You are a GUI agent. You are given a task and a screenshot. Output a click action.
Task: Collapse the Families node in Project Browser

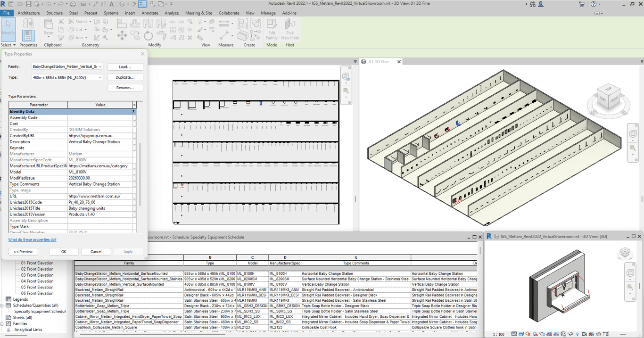coord(2,324)
